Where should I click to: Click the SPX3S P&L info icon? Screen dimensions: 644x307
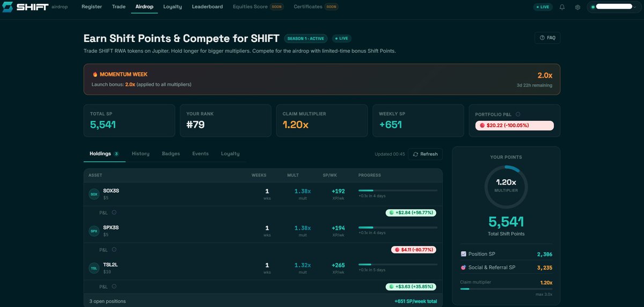point(114,250)
